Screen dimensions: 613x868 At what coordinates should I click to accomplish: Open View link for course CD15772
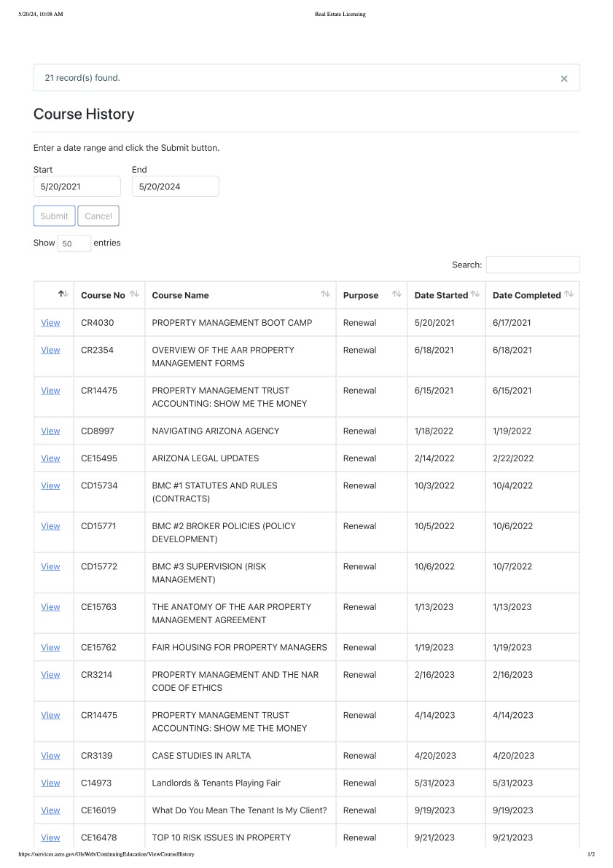[x=50, y=566]
